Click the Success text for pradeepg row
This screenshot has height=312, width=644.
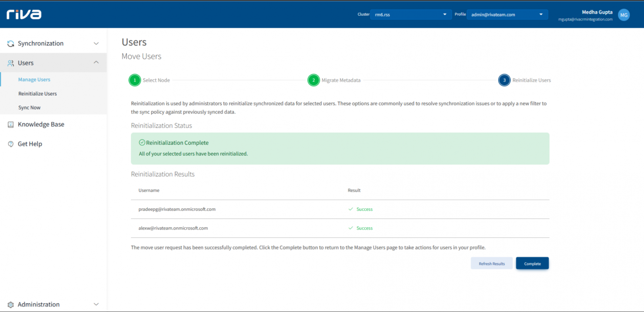tap(364, 209)
